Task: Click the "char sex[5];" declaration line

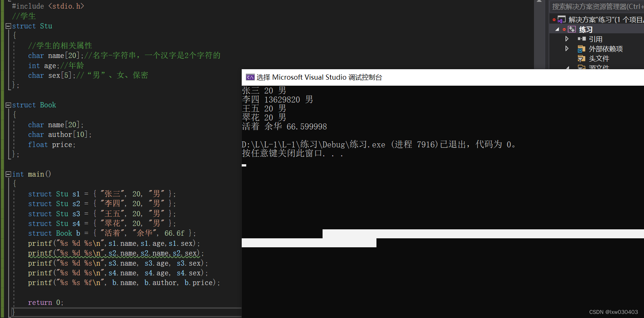Action: coord(88,75)
